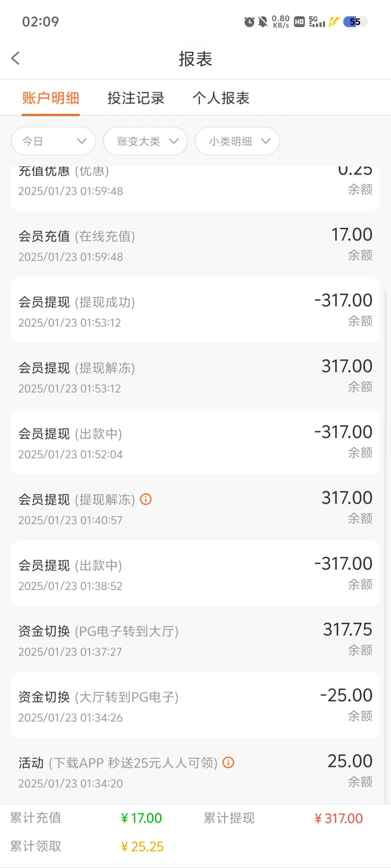Tap the muted bell status icon
Viewport: 391px width, 868px height.
(x=263, y=22)
